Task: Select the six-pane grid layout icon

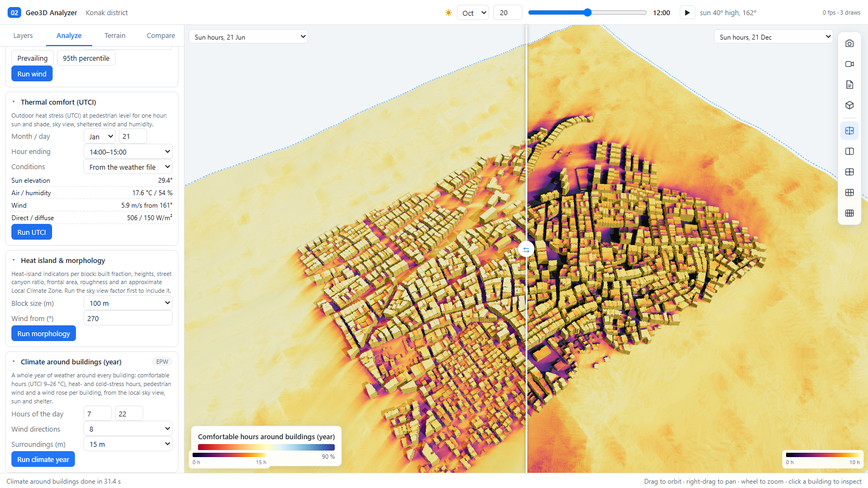Action: pyautogui.click(x=850, y=192)
